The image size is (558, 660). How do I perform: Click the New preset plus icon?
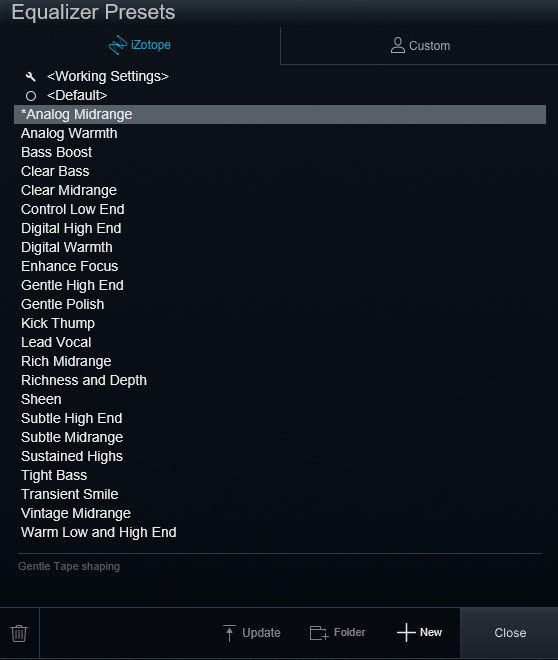(x=406, y=632)
